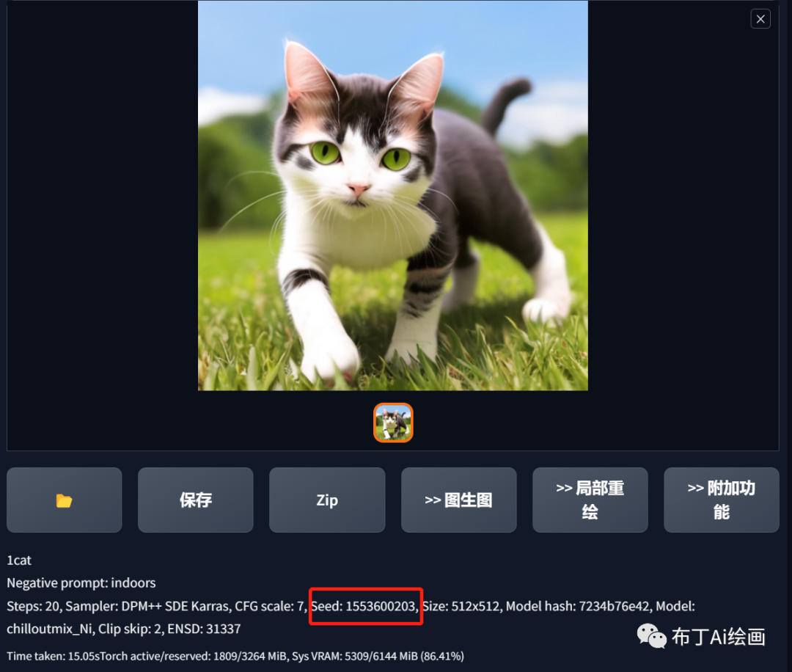
Task: Select the cat thumbnail below the preview
Action: [393, 423]
